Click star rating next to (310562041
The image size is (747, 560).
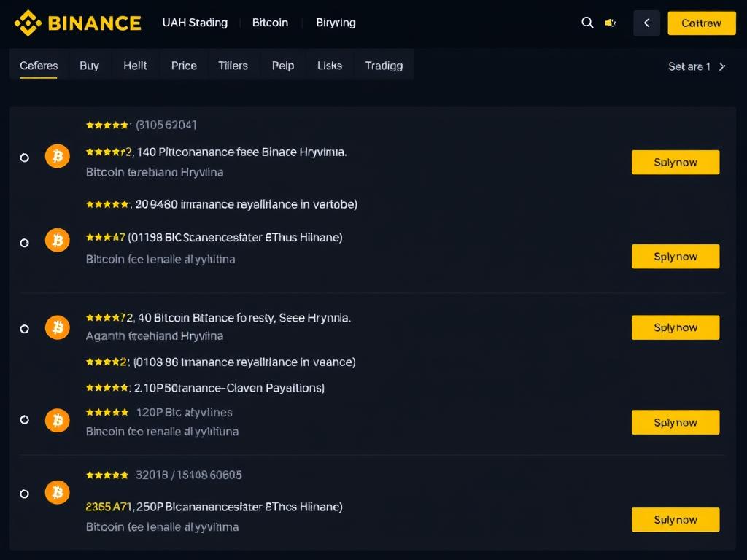107,125
